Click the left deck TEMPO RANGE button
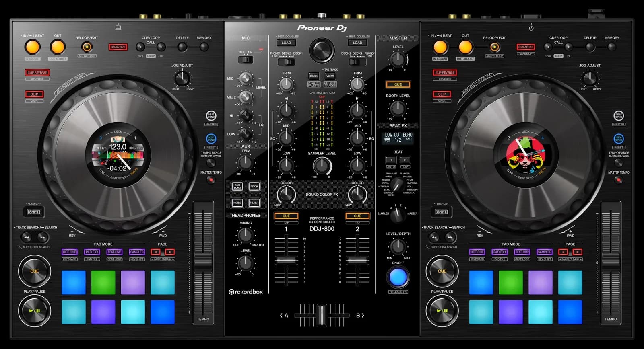The image size is (644, 349). 211,162
